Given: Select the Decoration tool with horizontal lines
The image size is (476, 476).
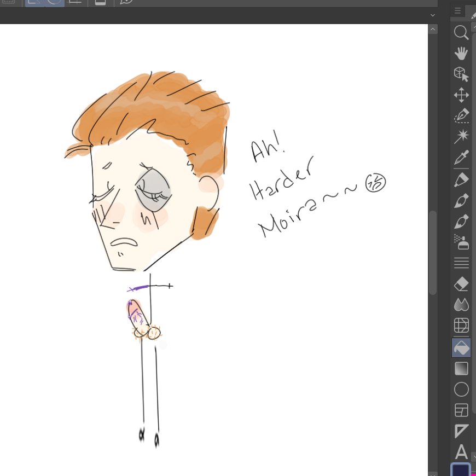Looking at the screenshot, I should (x=461, y=263).
